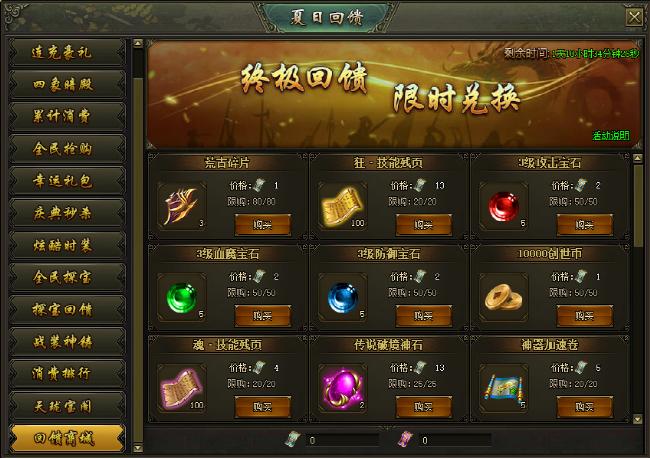
Task: Open the green 活动说明 link
Action: pos(611,135)
